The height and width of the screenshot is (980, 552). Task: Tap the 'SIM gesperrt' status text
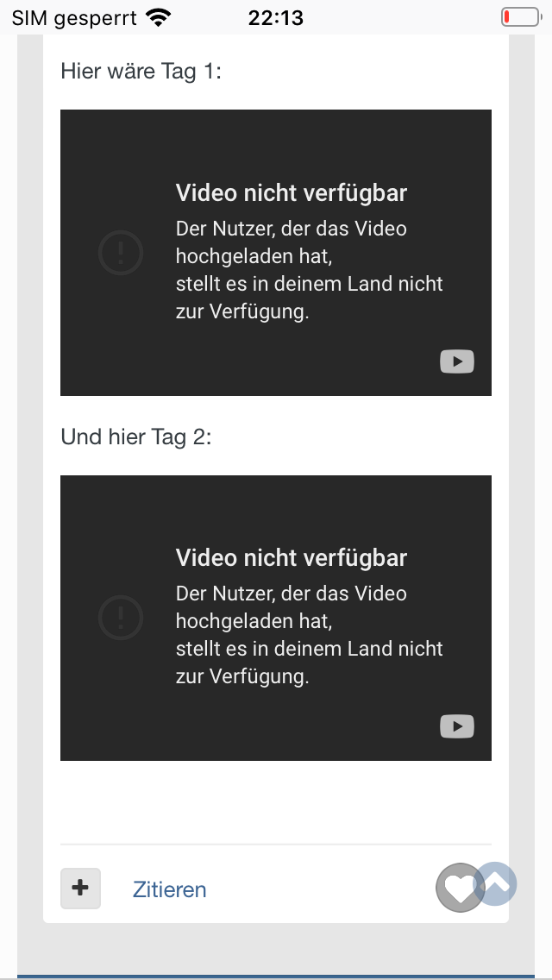[x=74, y=18]
